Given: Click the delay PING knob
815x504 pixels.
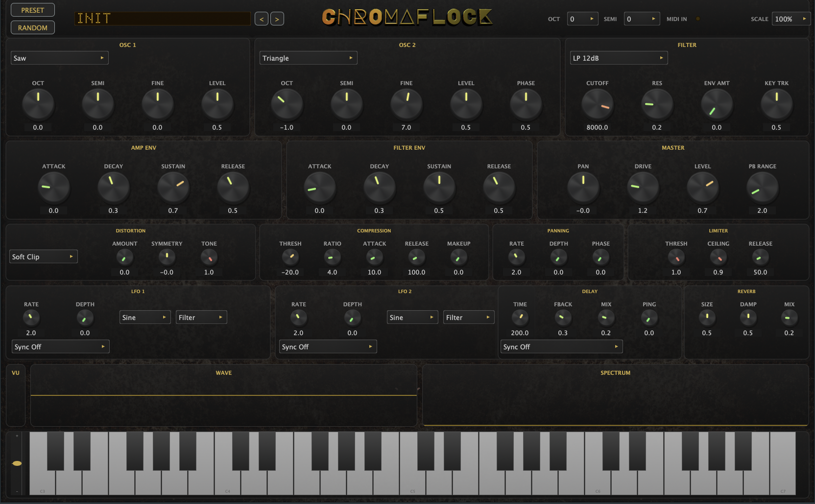Looking at the screenshot, I should (x=649, y=318).
